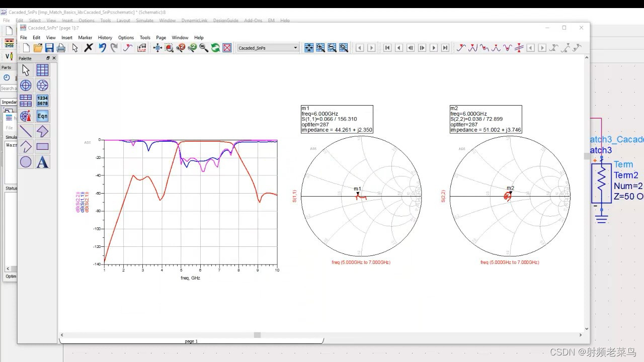
Task: Open the Simulate menu in schematic window
Action: pyautogui.click(x=144, y=21)
